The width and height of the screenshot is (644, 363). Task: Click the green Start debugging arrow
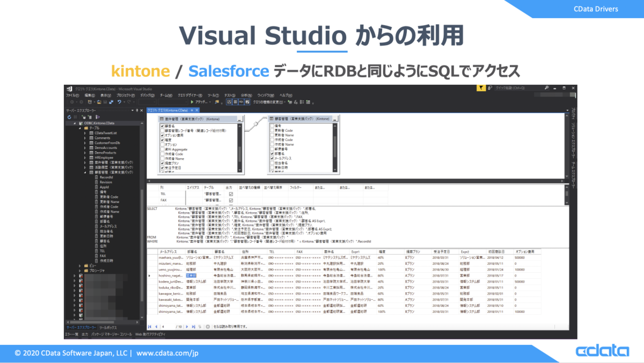pos(192,102)
